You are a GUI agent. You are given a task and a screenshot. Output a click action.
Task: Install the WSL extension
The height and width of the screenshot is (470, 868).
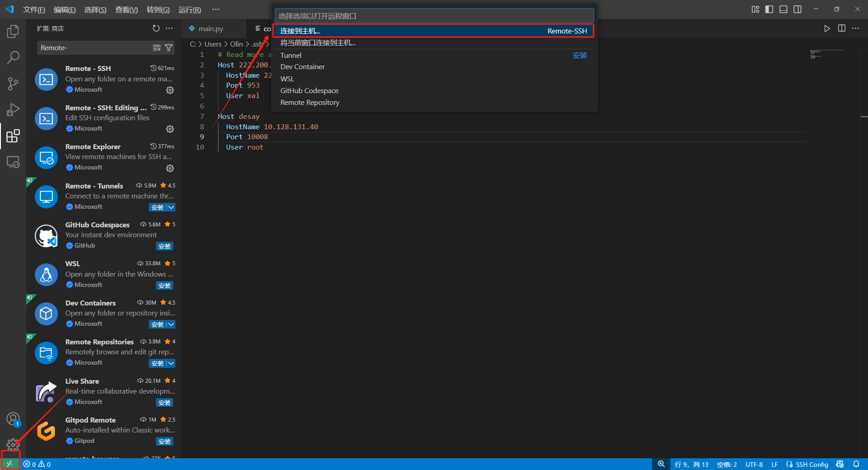click(x=165, y=286)
